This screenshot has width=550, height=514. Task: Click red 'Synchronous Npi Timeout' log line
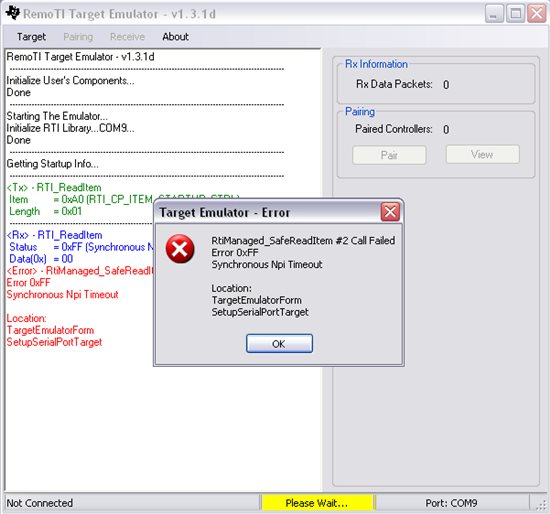pos(62,294)
